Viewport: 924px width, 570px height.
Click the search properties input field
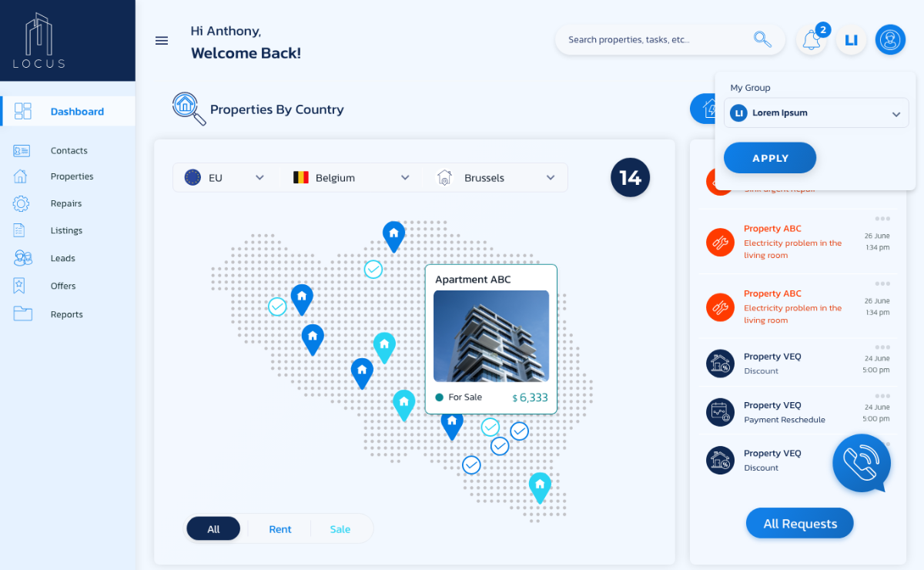[670, 39]
